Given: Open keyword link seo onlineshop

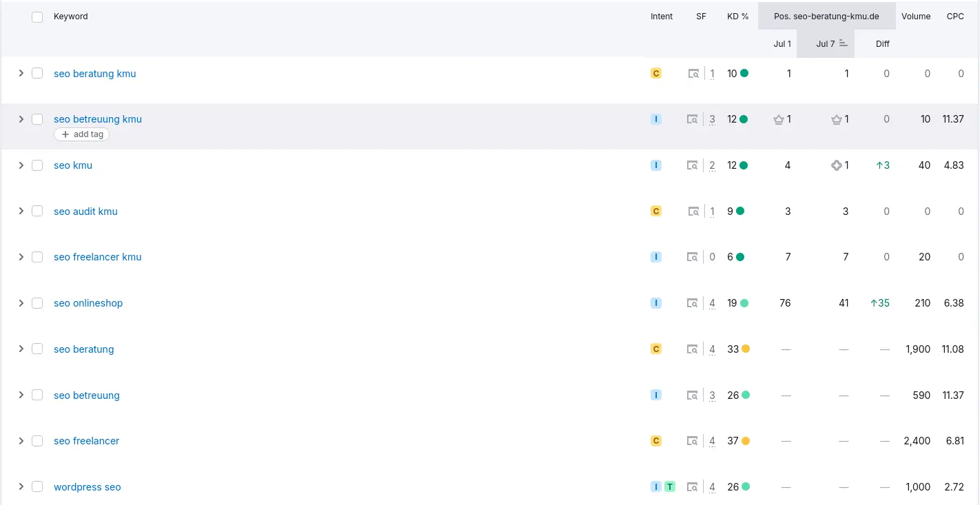Looking at the screenshot, I should click(x=88, y=303).
